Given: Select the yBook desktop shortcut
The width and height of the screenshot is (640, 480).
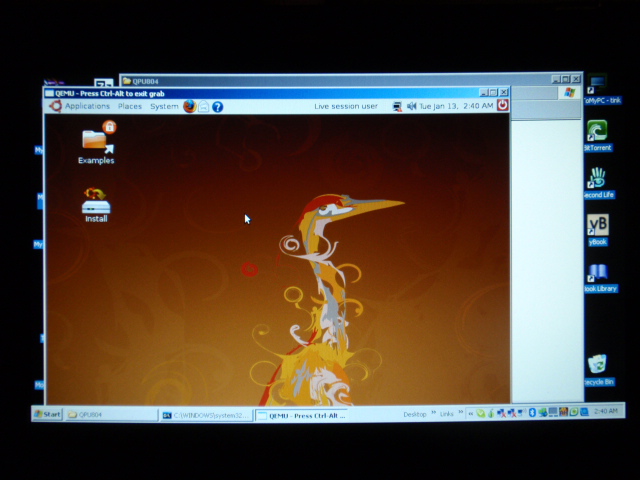Looking at the screenshot, I should tap(598, 230).
